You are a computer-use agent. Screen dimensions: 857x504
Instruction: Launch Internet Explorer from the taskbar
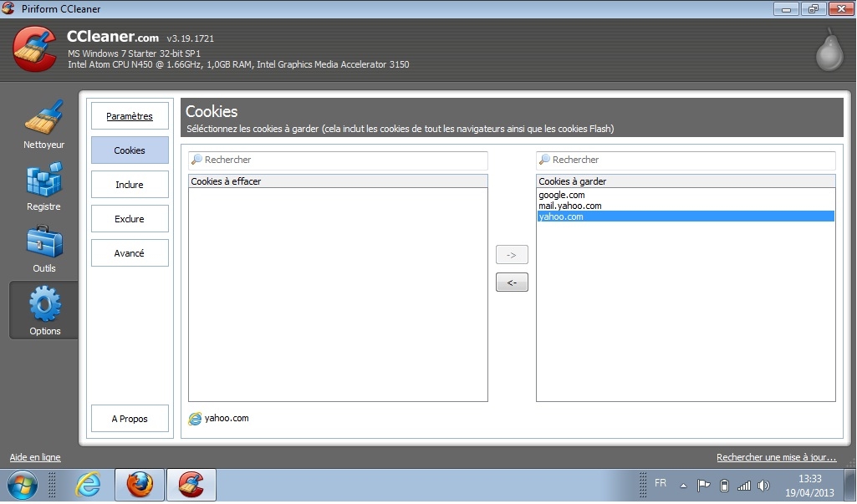[88, 485]
